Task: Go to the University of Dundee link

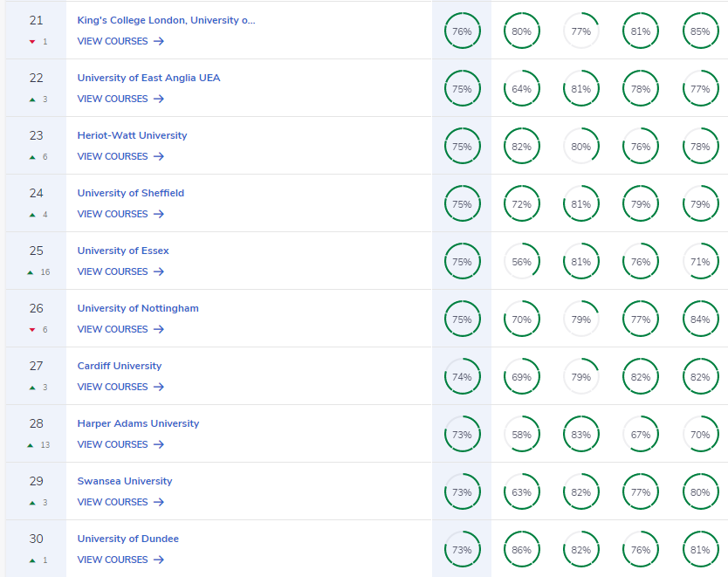Action: tap(128, 538)
